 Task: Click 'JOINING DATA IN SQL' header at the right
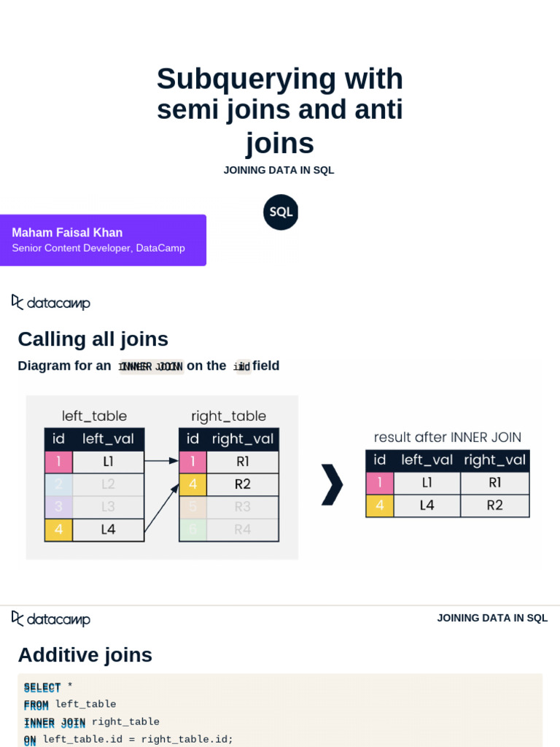(492, 618)
